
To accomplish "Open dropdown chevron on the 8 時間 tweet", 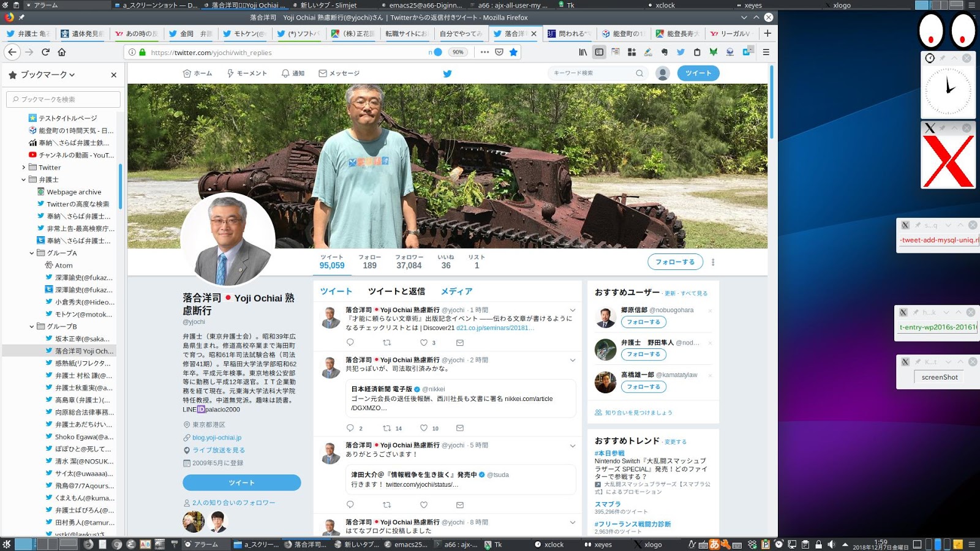I will click(x=573, y=522).
